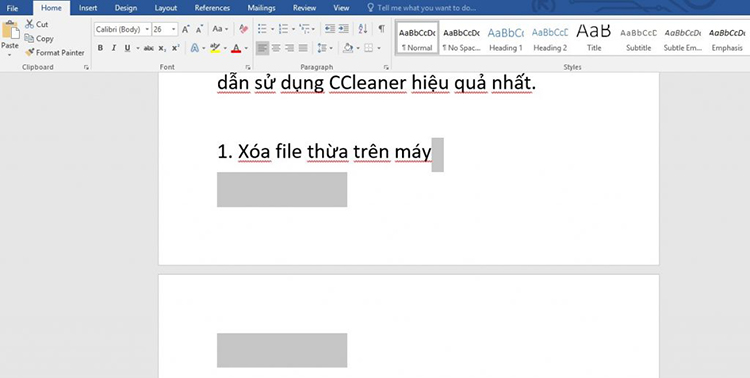Click the Cut scissors icon
750x378 pixels.
pos(30,24)
